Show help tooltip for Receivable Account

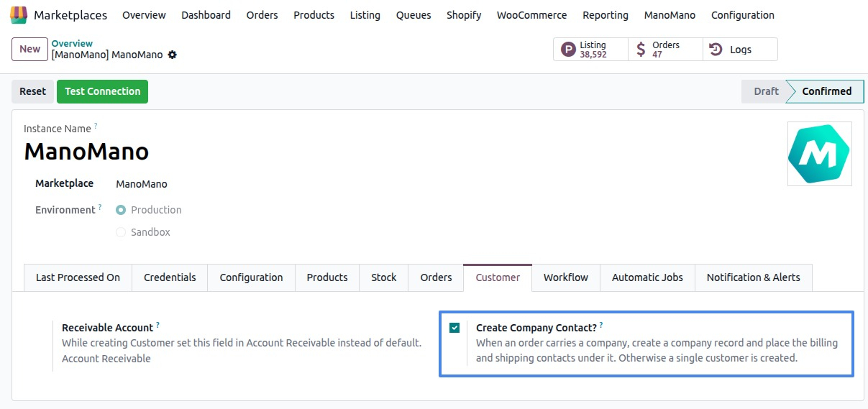click(x=157, y=325)
